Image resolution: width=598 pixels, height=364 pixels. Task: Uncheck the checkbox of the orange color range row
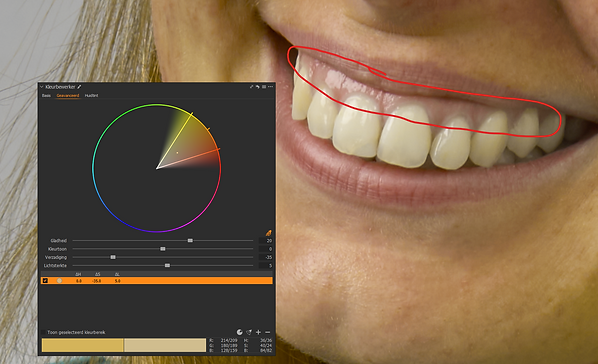[45, 280]
